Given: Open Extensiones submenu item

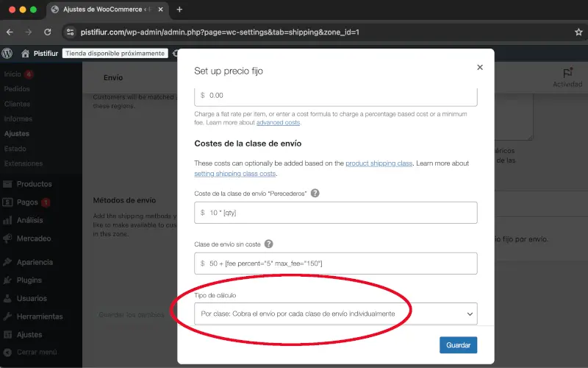Looking at the screenshot, I should pos(24,163).
